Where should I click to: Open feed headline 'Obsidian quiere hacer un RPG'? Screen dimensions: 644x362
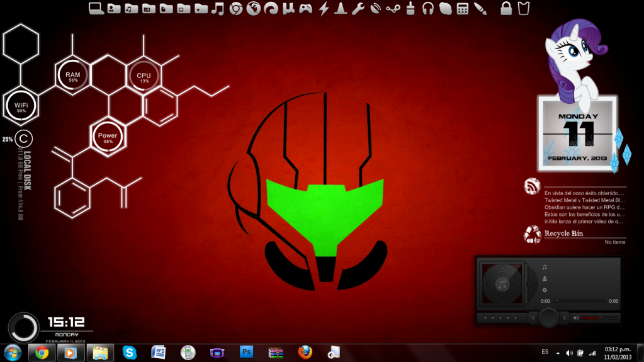tap(584, 207)
